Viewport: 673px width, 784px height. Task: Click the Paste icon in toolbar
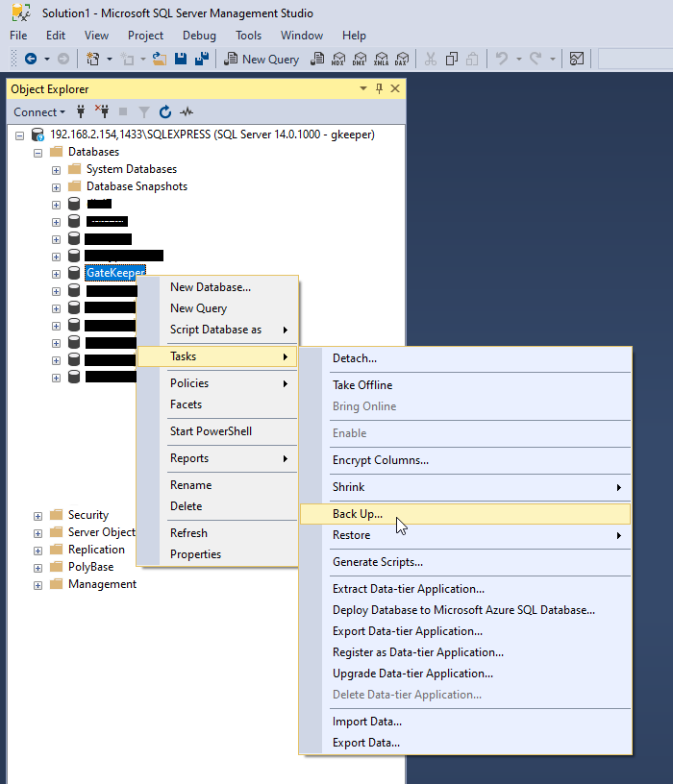click(x=472, y=59)
